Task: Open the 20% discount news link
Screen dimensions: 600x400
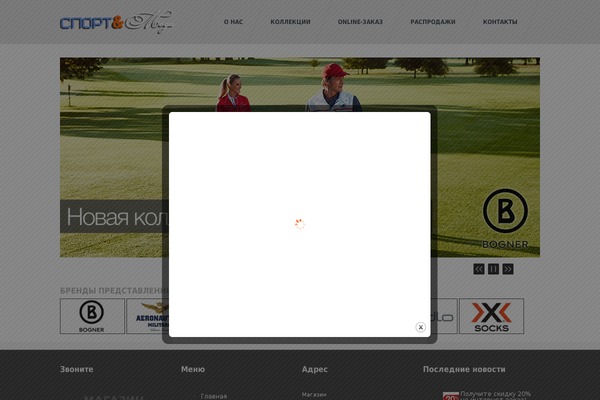Action: click(x=496, y=396)
